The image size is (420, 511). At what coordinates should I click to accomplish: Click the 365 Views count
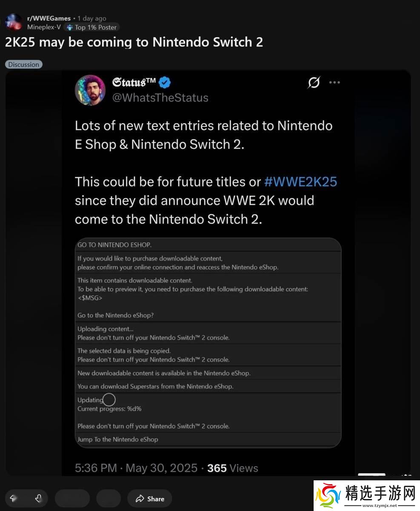[232, 468]
